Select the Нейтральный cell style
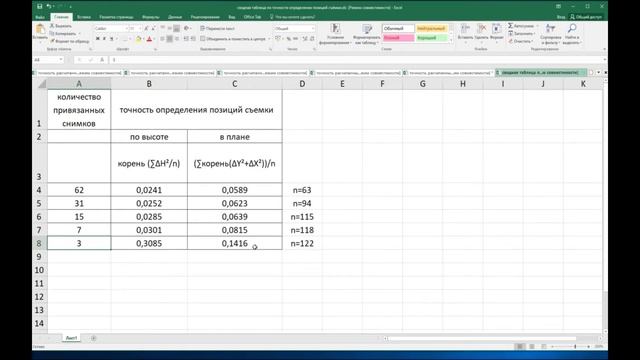This screenshot has height=360, width=640. pos(431,29)
